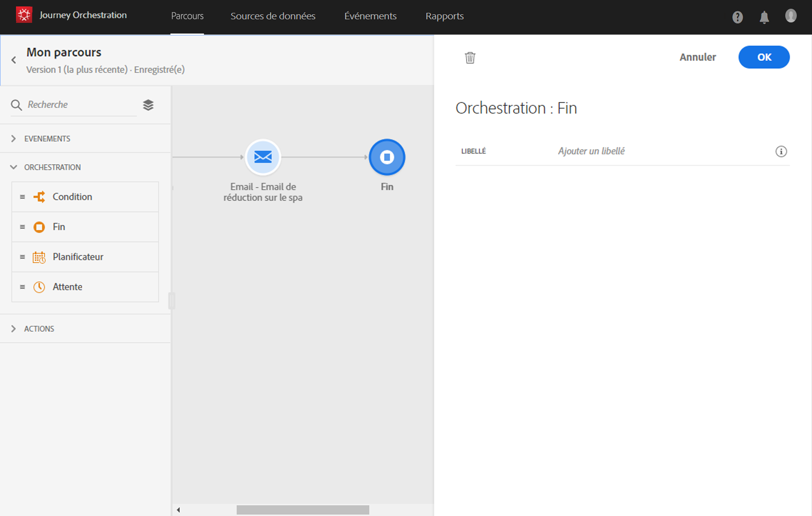Switch to the Rapports tab
The width and height of the screenshot is (812, 516).
tap(444, 16)
